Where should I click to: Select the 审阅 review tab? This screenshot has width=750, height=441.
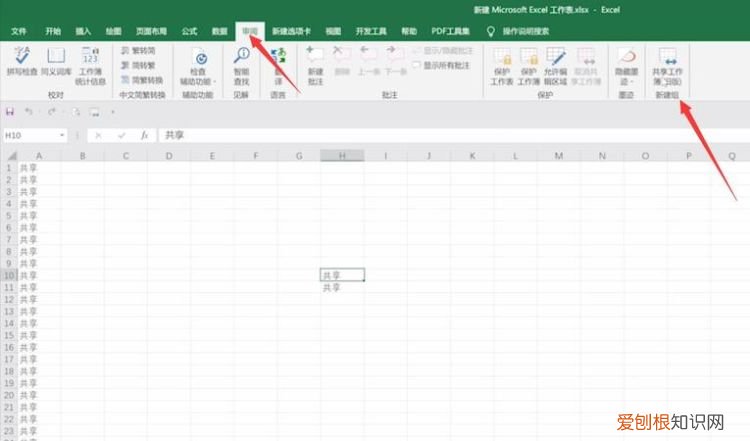click(250, 31)
